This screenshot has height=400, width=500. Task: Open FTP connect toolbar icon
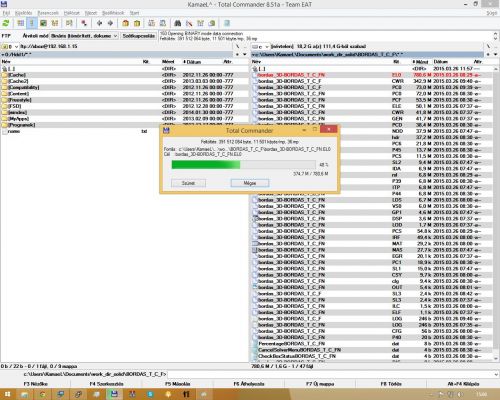[151, 23]
